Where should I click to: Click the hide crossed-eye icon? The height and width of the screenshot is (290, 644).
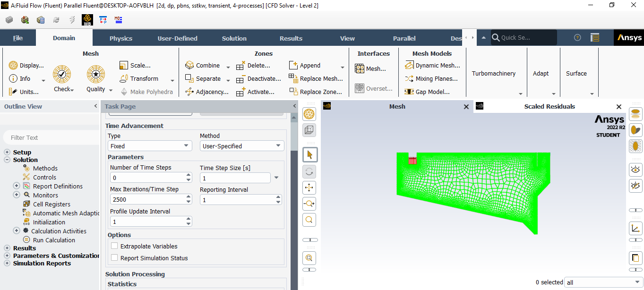click(635, 186)
